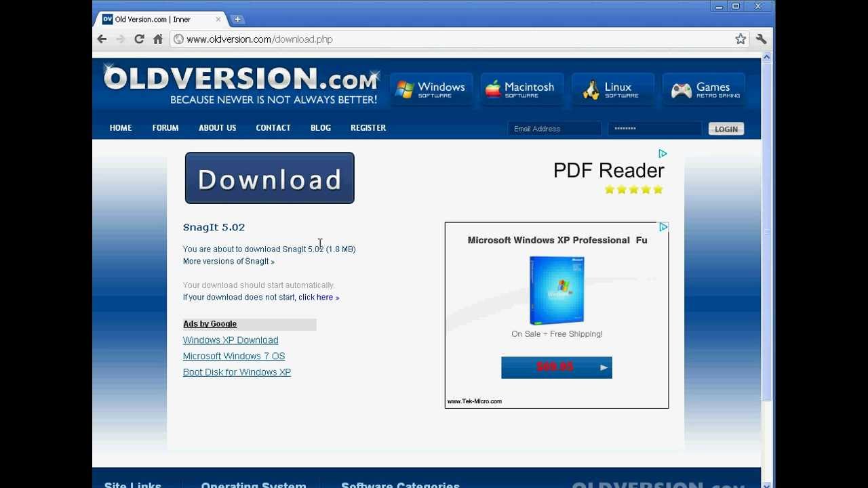Click the browser forward arrow
The image size is (868, 488).
click(121, 39)
